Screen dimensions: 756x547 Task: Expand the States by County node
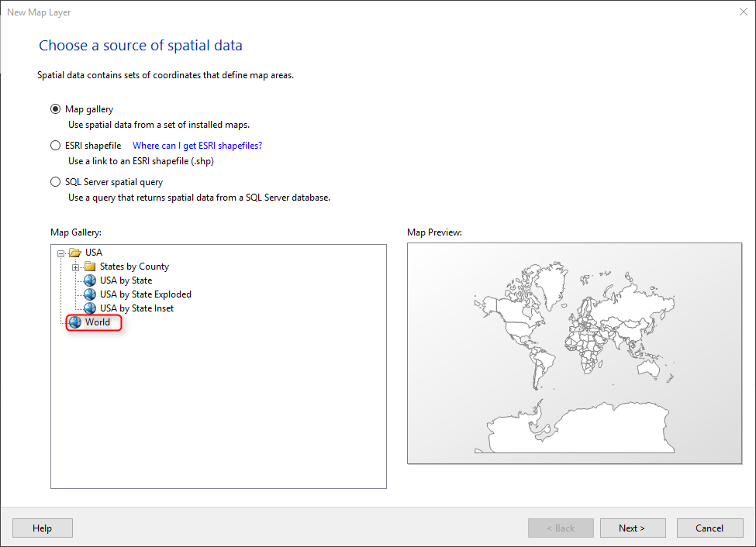75,267
